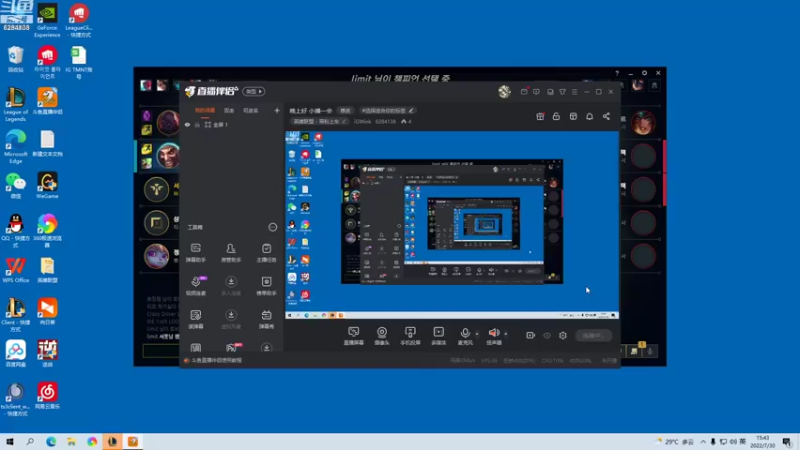Start recording with the camcorder icon
The image size is (800, 450).
531,335
